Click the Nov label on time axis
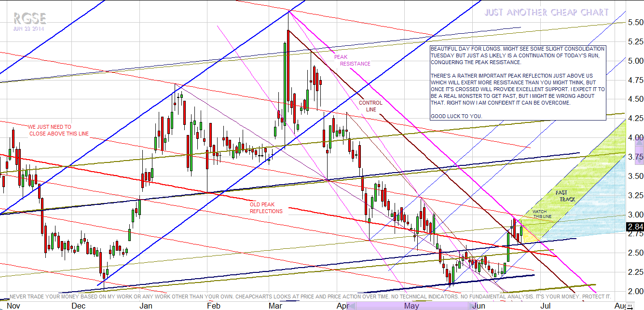644x310 pixels. tap(13, 306)
